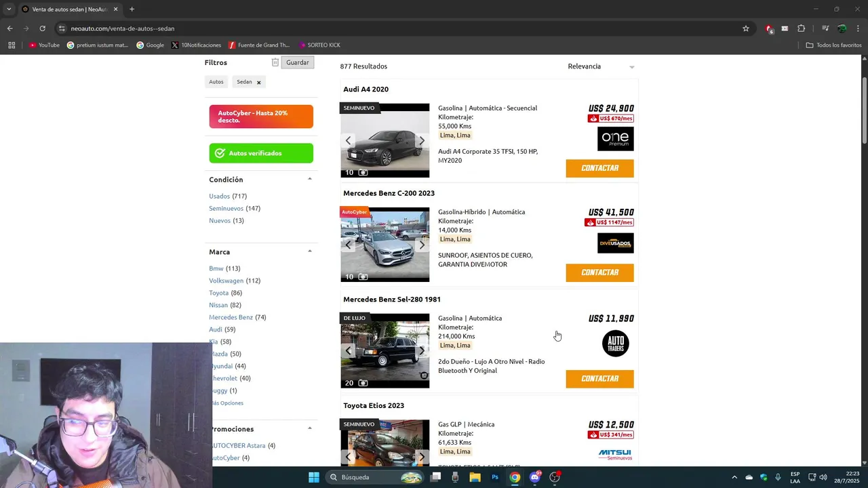Reload the page in Chrome

point(42,28)
